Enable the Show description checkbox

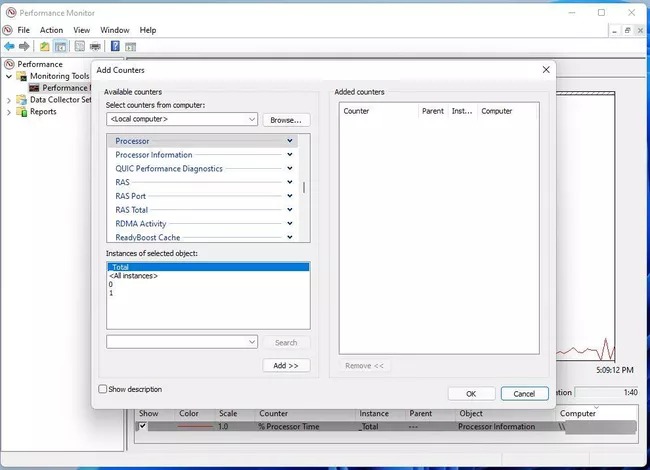pos(102,389)
